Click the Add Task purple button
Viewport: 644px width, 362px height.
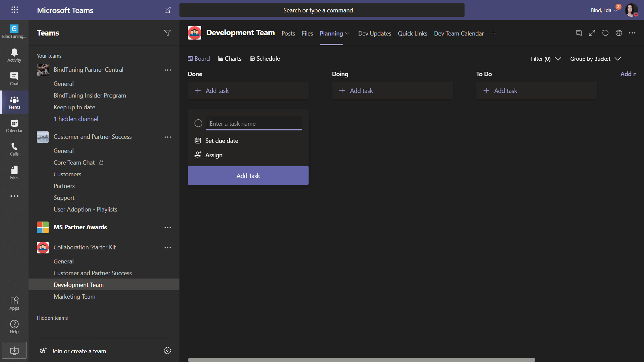click(248, 176)
